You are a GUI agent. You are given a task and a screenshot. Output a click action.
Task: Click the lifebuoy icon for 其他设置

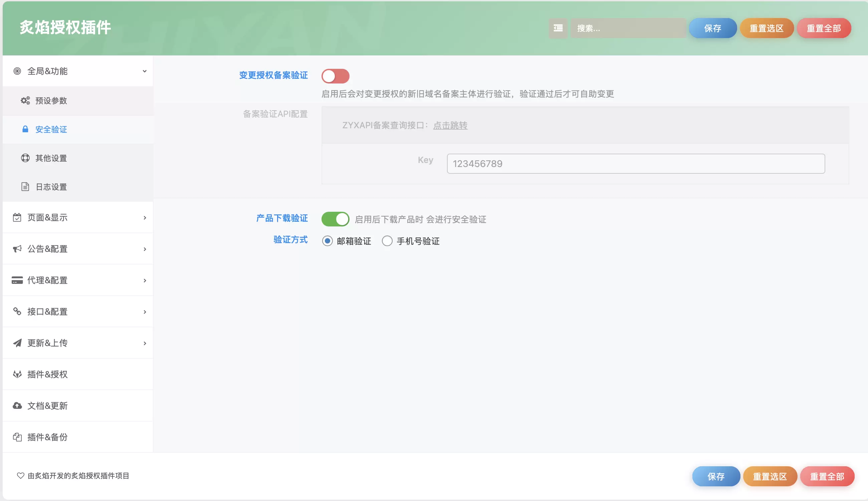click(25, 158)
